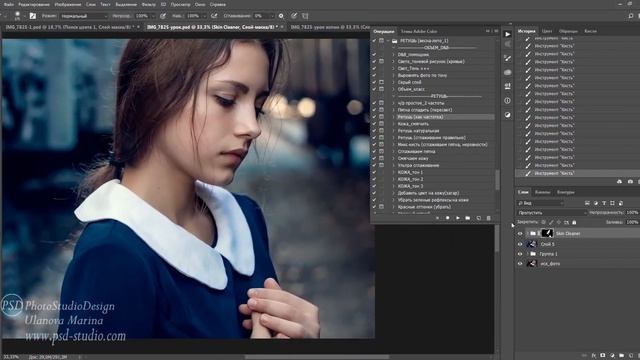Toggle checkmark for Кожа_смягчить action
The height and width of the screenshot is (360, 640).
[x=374, y=124]
